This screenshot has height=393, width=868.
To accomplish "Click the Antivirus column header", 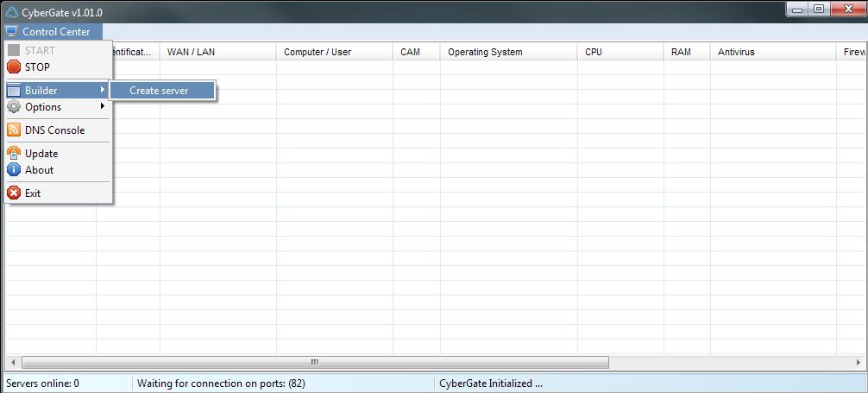I will click(x=773, y=52).
